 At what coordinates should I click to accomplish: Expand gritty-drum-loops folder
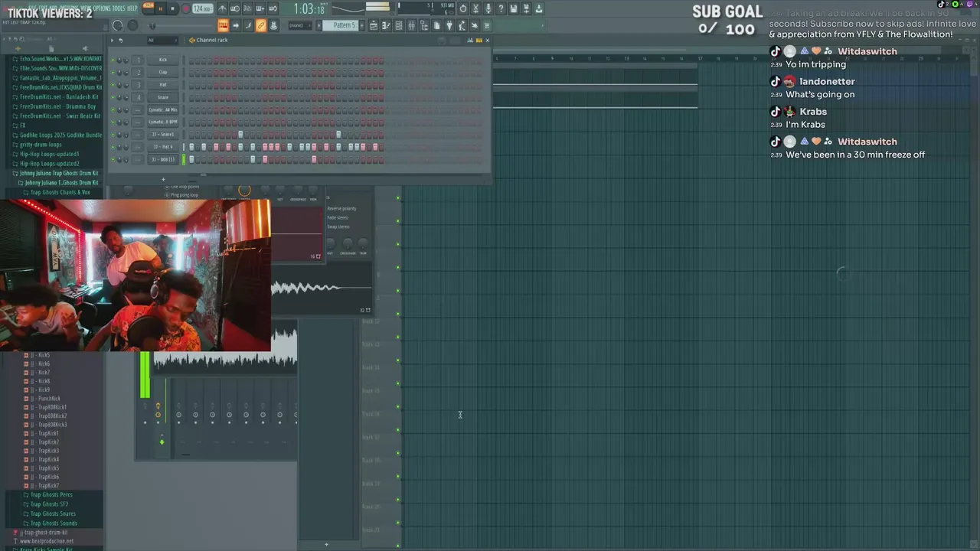pyautogui.click(x=41, y=145)
